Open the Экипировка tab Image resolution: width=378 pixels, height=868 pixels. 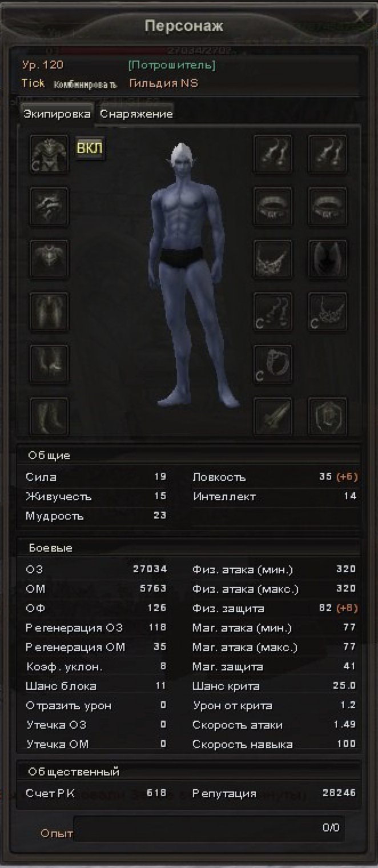click(x=57, y=113)
